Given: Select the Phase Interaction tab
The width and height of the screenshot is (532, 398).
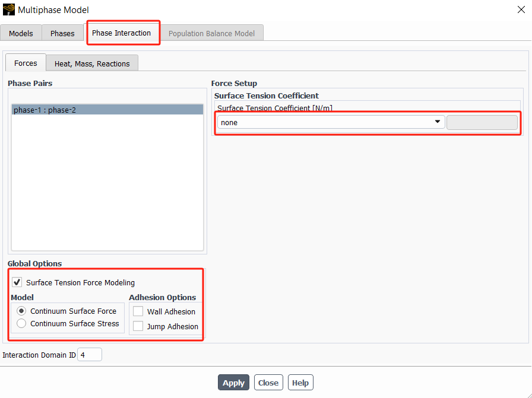Looking at the screenshot, I should [x=121, y=33].
